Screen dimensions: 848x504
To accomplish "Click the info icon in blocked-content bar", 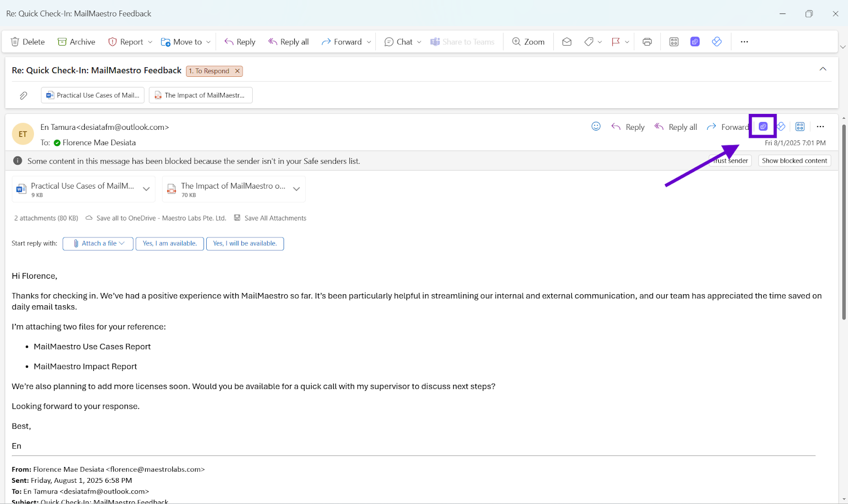I will (17, 161).
